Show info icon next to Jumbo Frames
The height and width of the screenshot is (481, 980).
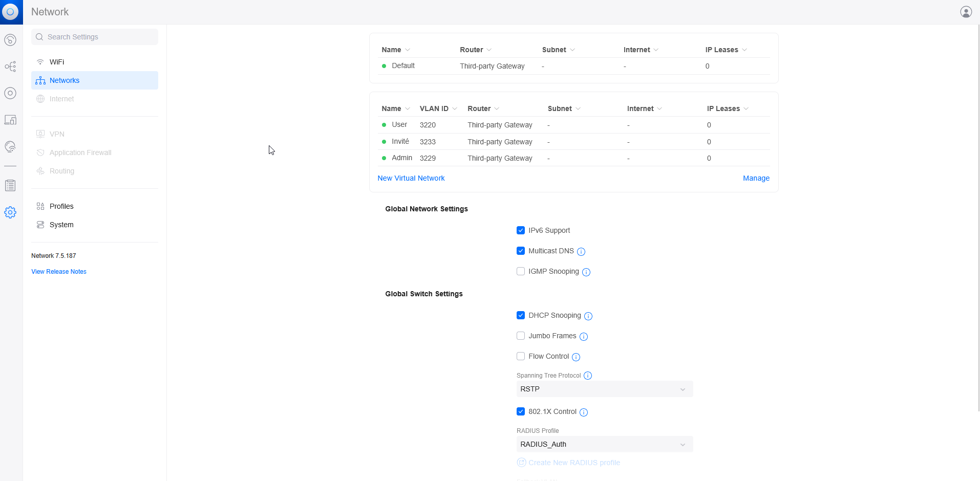pos(584,337)
